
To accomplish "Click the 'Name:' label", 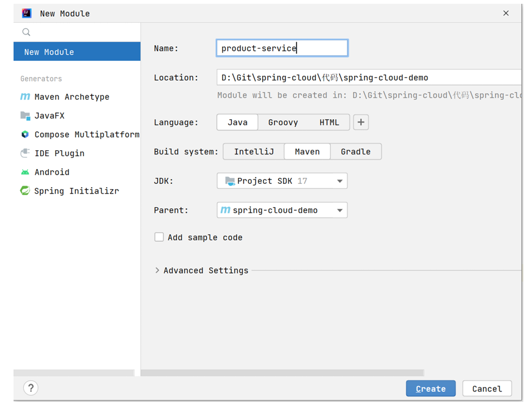I will (166, 49).
